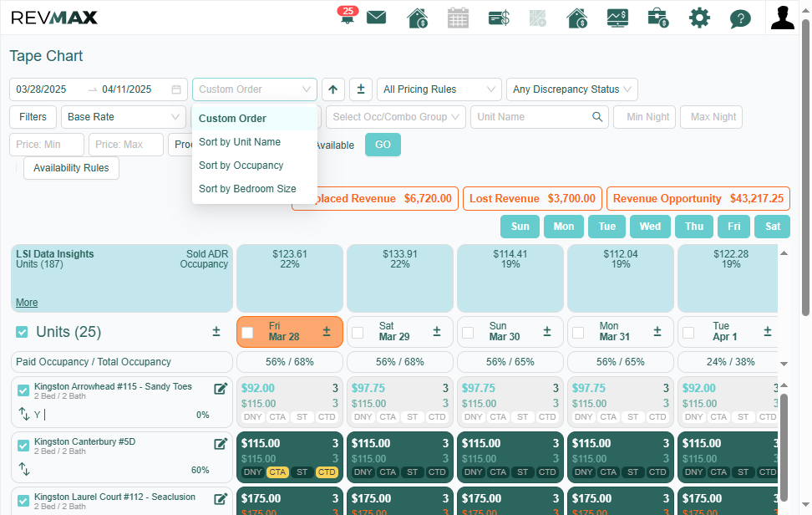This screenshot has height=515, width=812.
Task: Click More link in LSI Data Insights
Action: [x=27, y=303]
